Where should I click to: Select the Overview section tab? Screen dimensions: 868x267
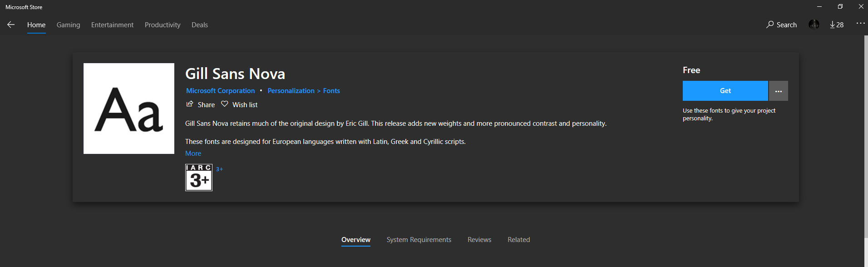click(x=356, y=240)
